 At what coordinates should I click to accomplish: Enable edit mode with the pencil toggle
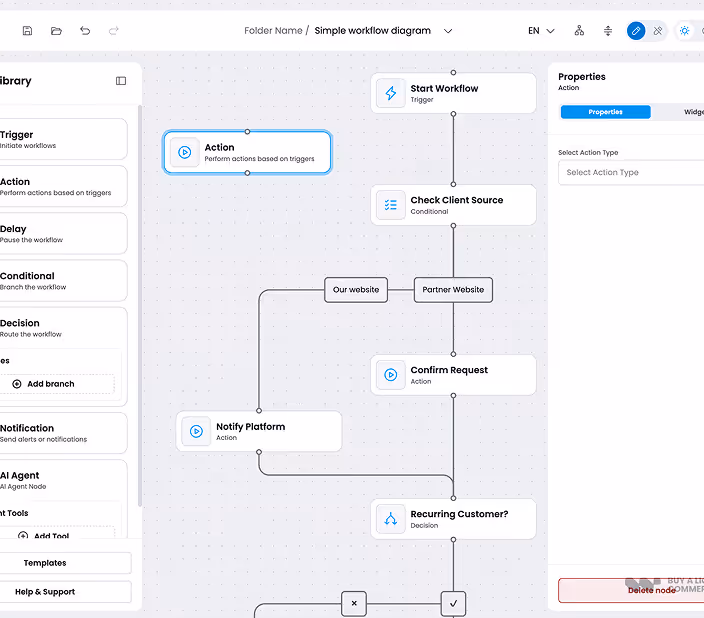coord(636,31)
